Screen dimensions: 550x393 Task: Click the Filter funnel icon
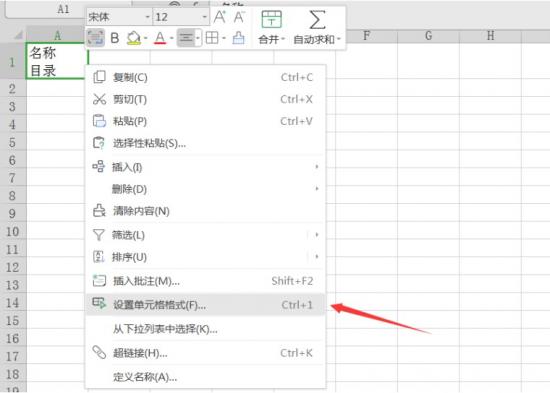click(x=99, y=235)
